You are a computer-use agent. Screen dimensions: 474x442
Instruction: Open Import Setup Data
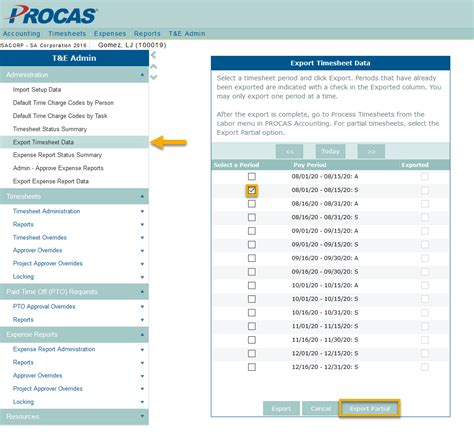click(x=37, y=90)
